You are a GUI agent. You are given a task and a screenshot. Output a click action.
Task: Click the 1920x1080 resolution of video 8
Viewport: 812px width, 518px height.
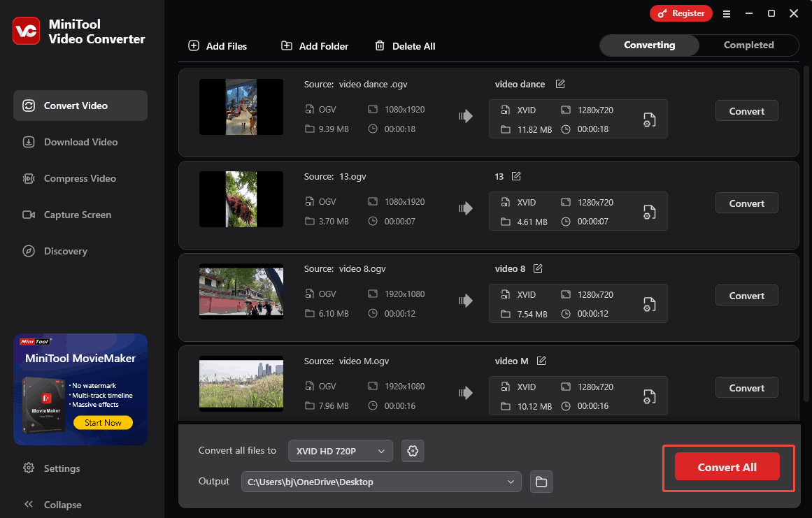pos(404,294)
